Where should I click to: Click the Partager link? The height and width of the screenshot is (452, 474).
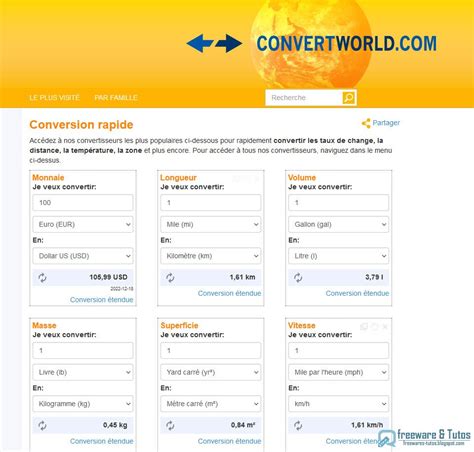(386, 123)
